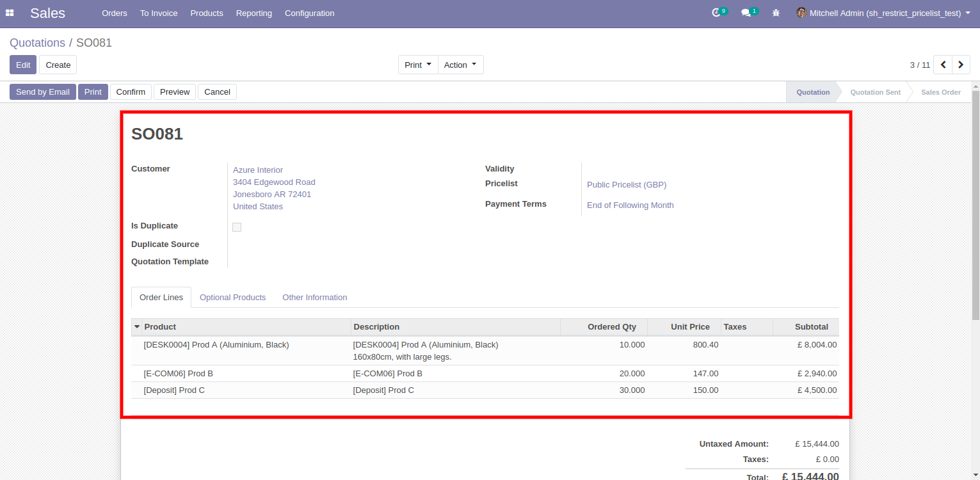Cancel the quotation
Screen dimensions: 980x480
pos(217,92)
